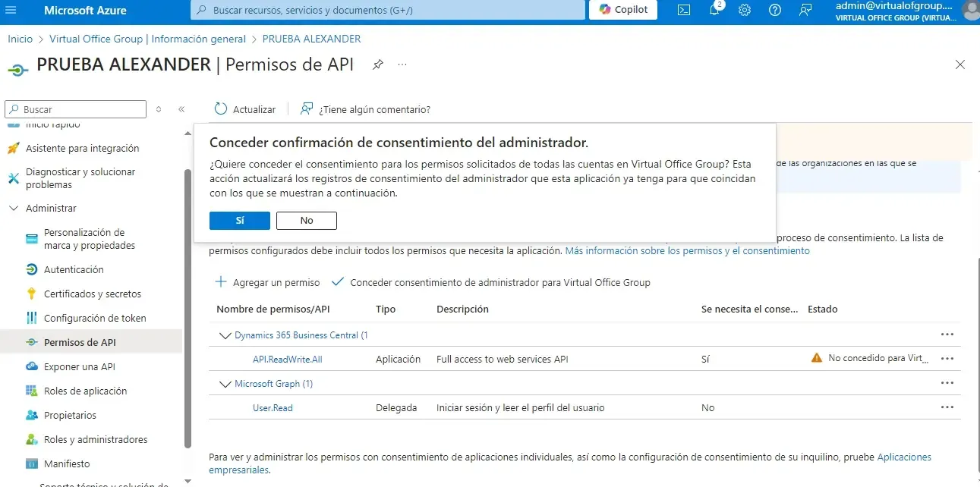Collapse the Dynamics 365 Business Central group
This screenshot has width=980, height=487.
[225, 335]
